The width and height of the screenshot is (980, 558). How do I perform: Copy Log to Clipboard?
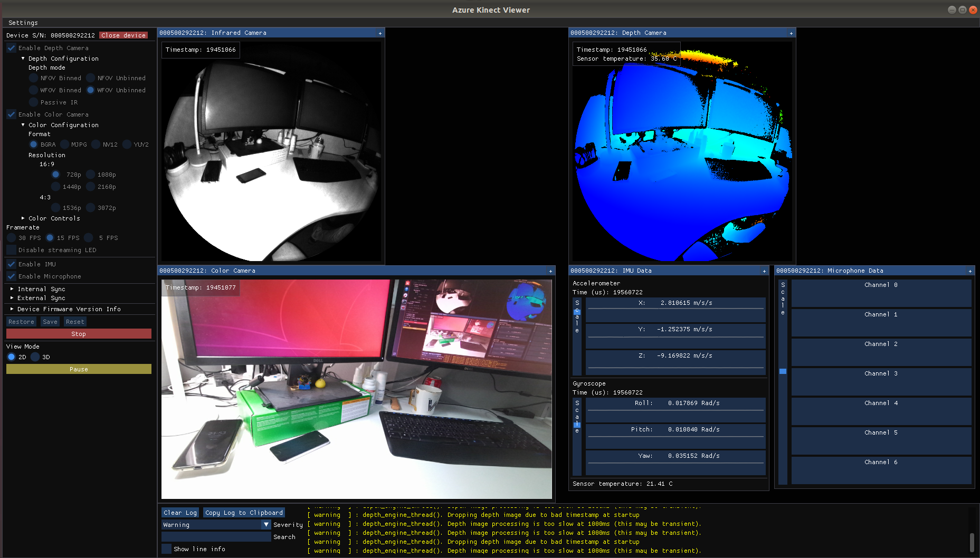coord(244,512)
